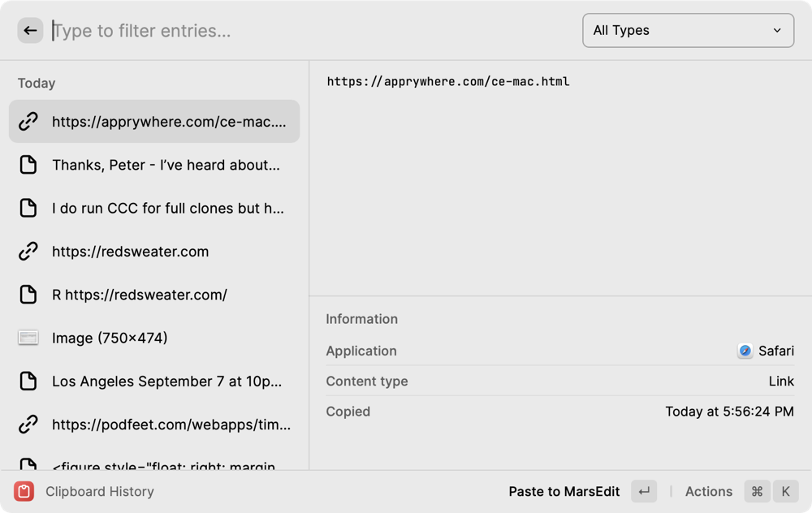Click the document icon beside Los Angeles entry

coord(28,381)
